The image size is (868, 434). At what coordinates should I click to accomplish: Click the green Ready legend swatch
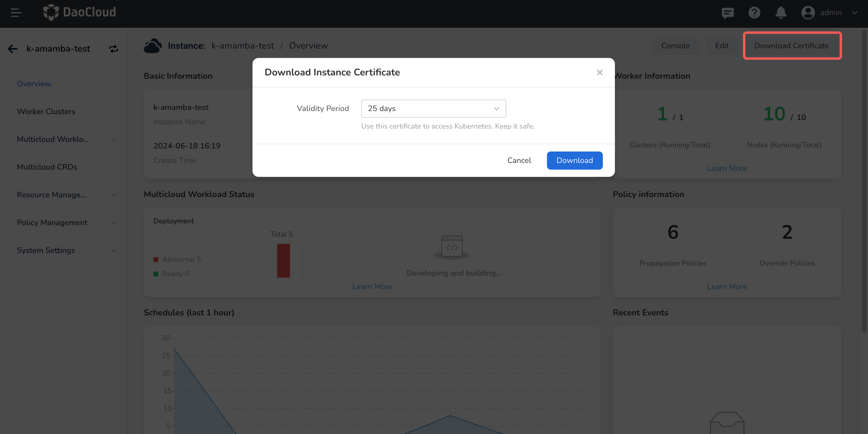click(x=156, y=274)
